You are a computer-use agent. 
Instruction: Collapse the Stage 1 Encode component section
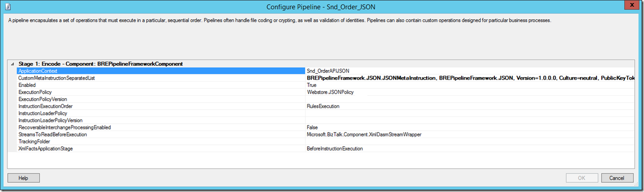[12, 64]
